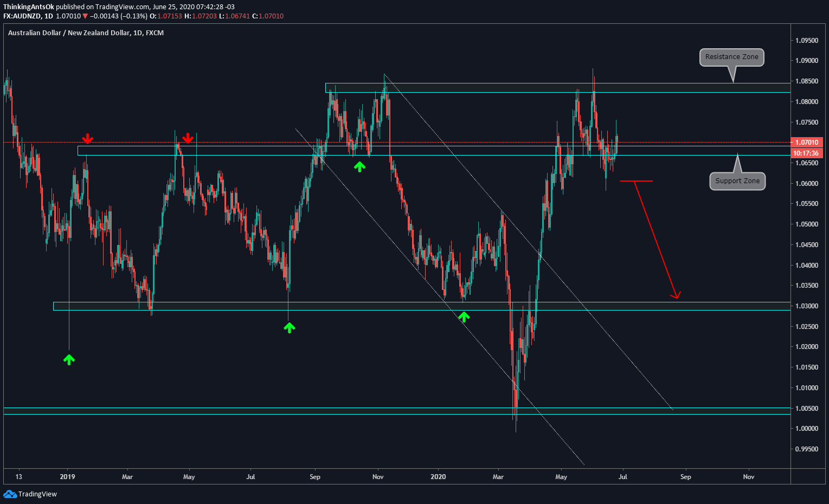Click the 1.02500 price axis label
The image size is (829, 504).
point(807,327)
